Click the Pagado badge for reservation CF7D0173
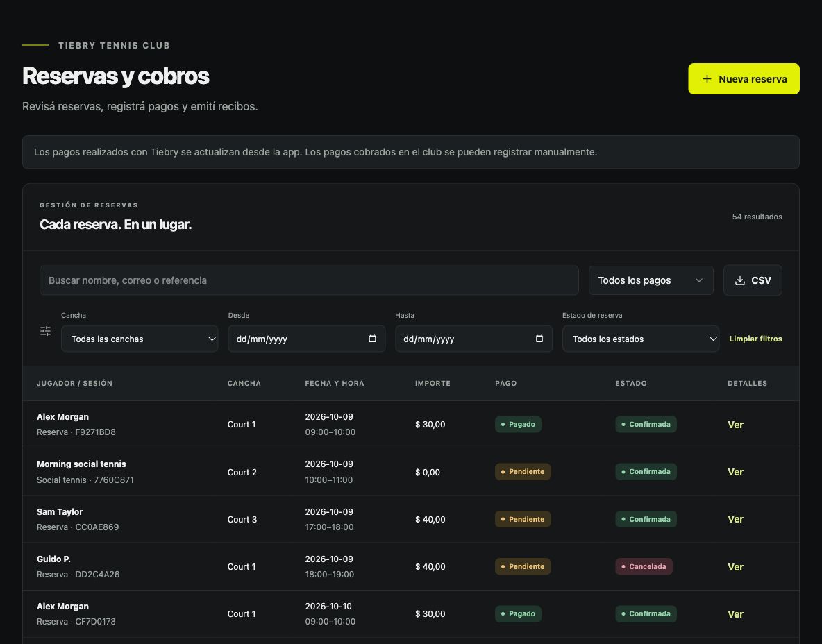Viewport: 822px width, 644px height. pyautogui.click(x=518, y=613)
